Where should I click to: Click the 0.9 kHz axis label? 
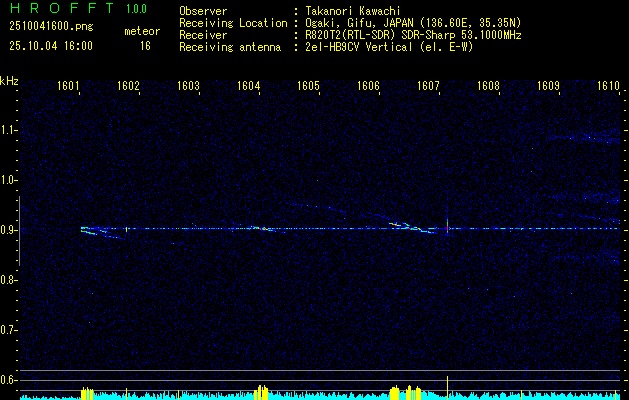(x=8, y=230)
